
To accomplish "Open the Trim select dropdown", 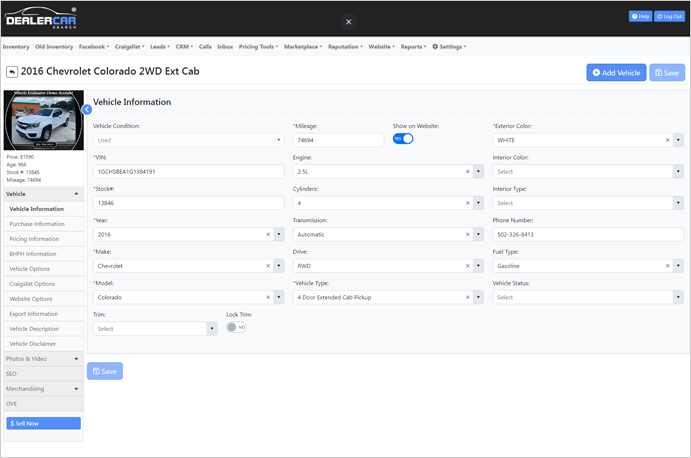I will (154, 328).
